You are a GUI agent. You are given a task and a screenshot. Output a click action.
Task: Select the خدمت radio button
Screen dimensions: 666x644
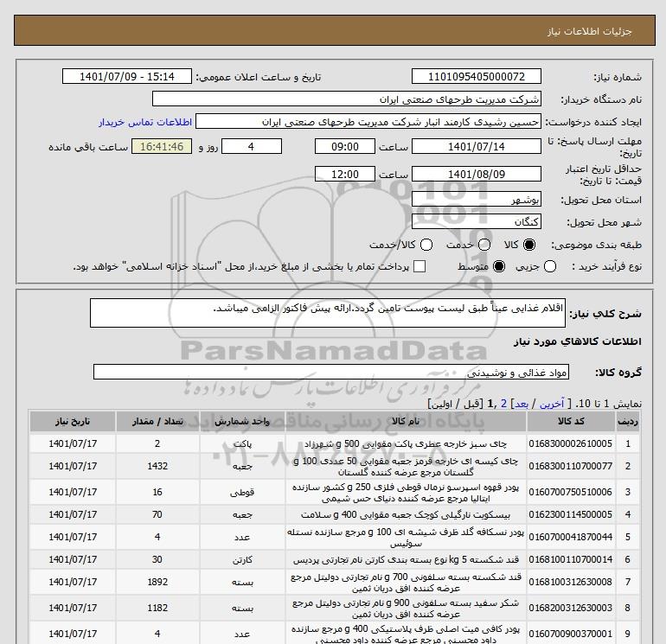pos(484,245)
